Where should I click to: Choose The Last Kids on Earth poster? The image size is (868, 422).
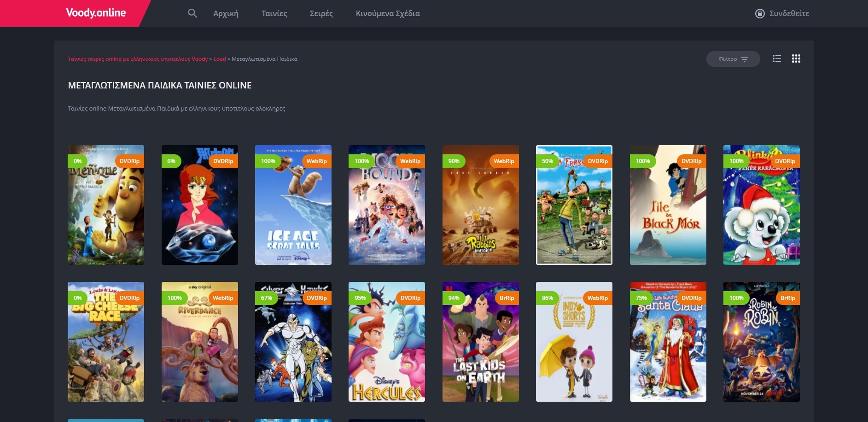(x=480, y=342)
